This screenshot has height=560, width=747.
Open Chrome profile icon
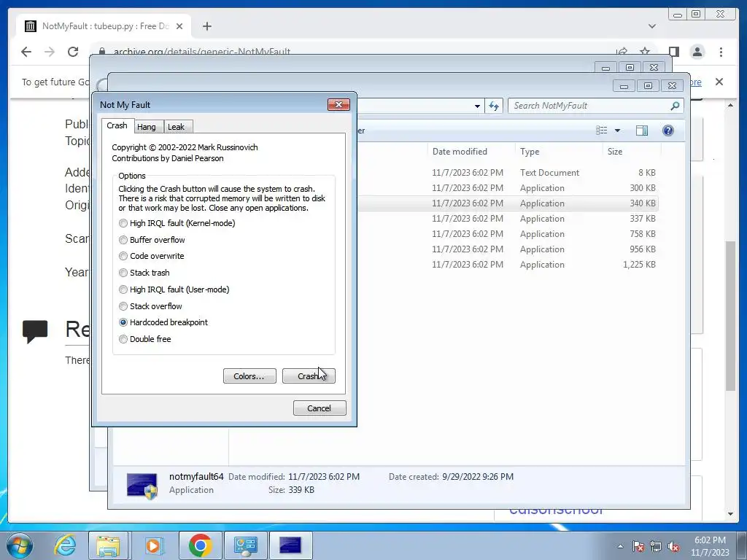click(x=697, y=52)
